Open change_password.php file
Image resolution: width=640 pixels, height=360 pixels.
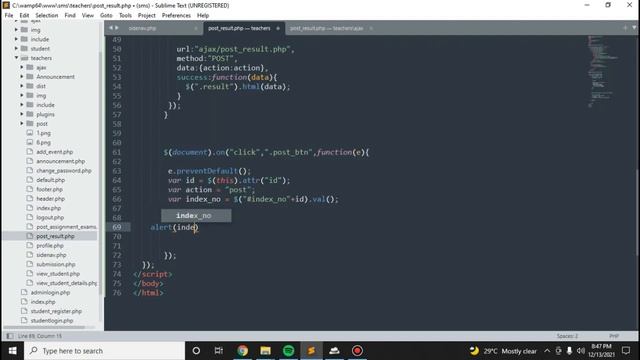(x=64, y=171)
